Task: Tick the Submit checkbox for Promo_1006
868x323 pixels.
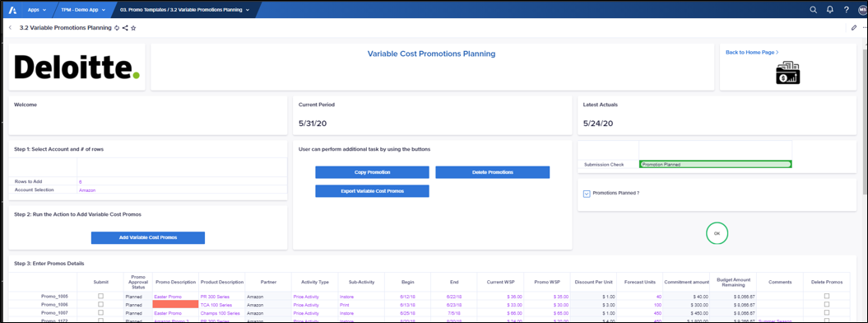Action: (x=100, y=305)
